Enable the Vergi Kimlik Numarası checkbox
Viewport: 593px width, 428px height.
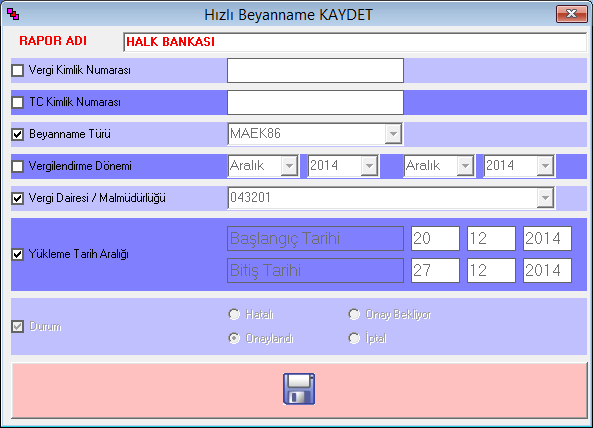(18, 70)
